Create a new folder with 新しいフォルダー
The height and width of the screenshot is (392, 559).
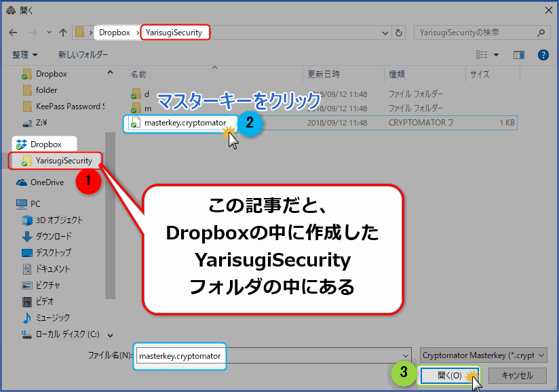click(83, 54)
